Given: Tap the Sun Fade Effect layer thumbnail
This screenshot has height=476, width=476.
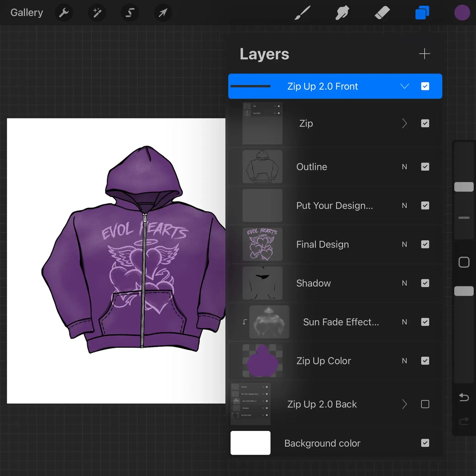Looking at the screenshot, I should (x=269, y=322).
